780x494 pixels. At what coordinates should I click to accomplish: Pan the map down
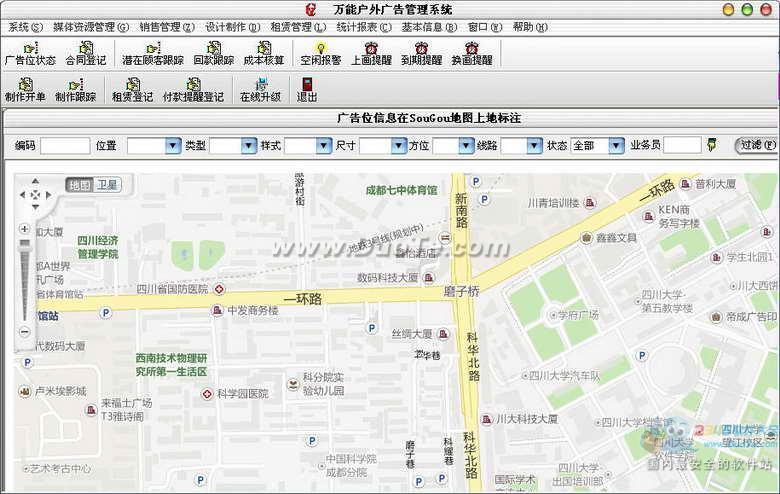pos(35,206)
